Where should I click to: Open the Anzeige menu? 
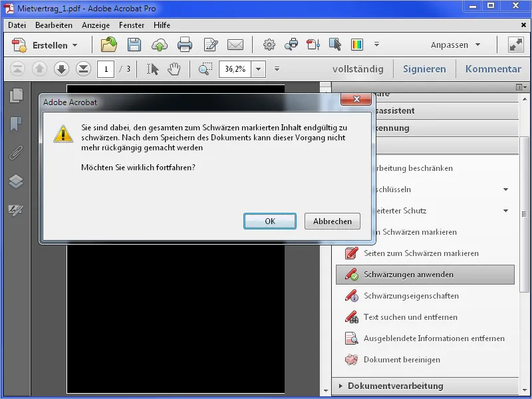point(96,25)
